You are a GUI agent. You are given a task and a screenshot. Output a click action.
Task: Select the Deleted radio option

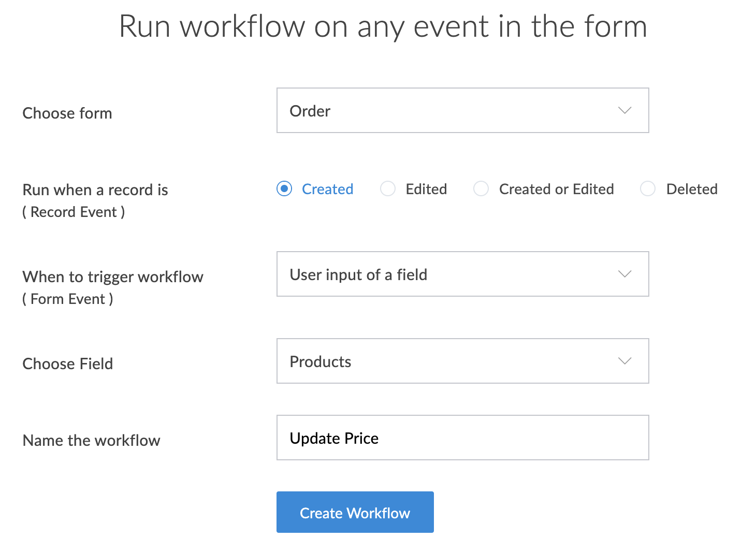tap(648, 189)
